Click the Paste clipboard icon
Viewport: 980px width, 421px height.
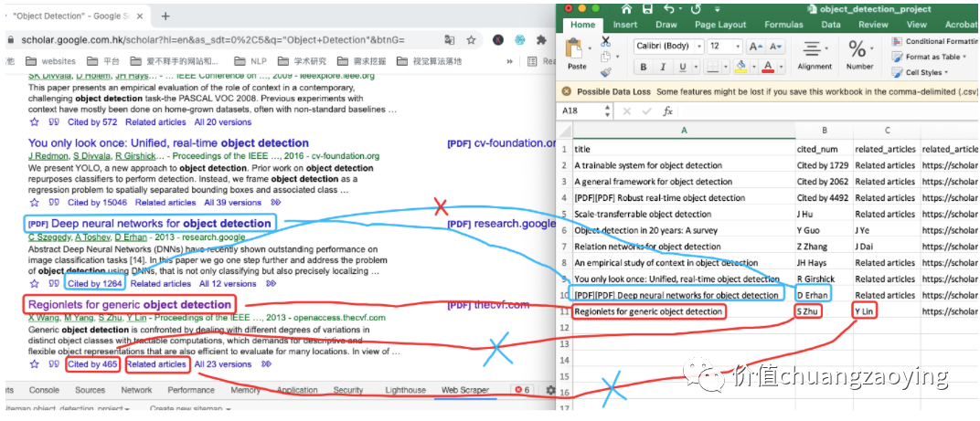574,48
